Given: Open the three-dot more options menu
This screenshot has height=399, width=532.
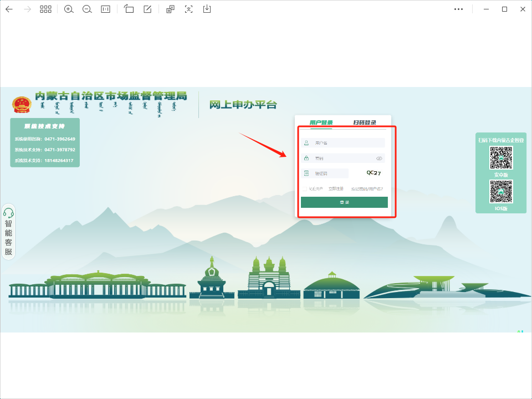Looking at the screenshot, I should [458, 9].
